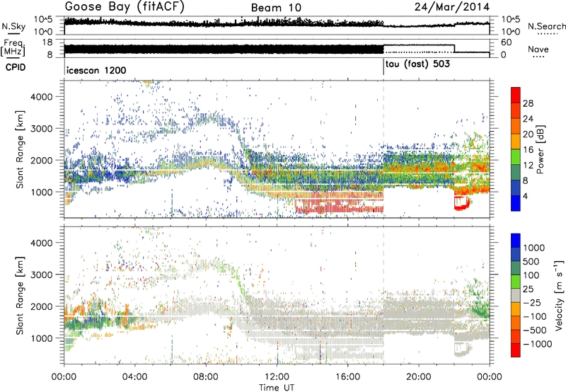
Task: Click the "N.Search" legend label
Action: point(546,26)
